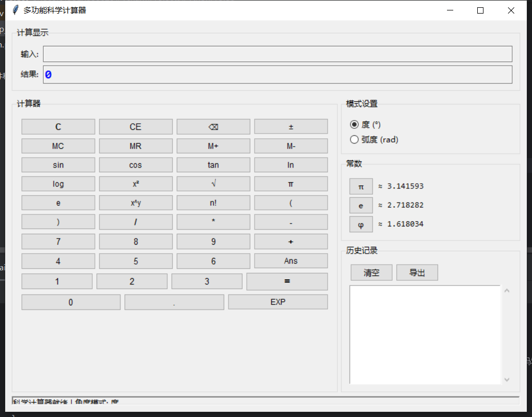Click the 清空 clear history button
The height and width of the screenshot is (417, 532).
click(x=371, y=272)
